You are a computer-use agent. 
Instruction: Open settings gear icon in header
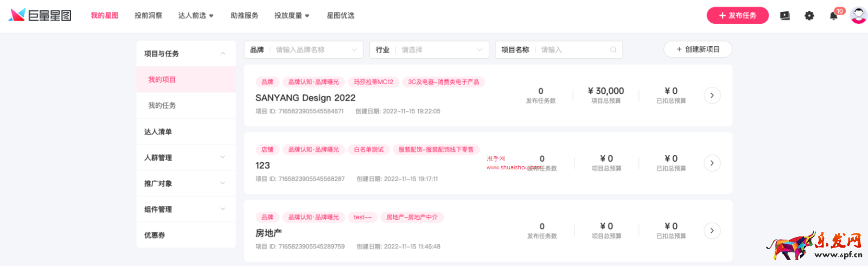click(x=809, y=16)
